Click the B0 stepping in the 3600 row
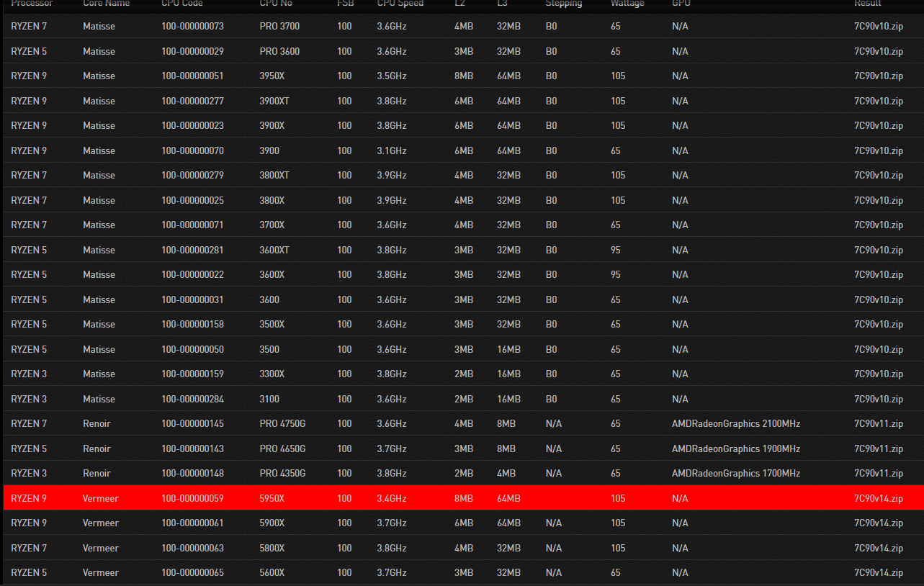The height and width of the screenshot is (586, 924). [x=551, y=299]
